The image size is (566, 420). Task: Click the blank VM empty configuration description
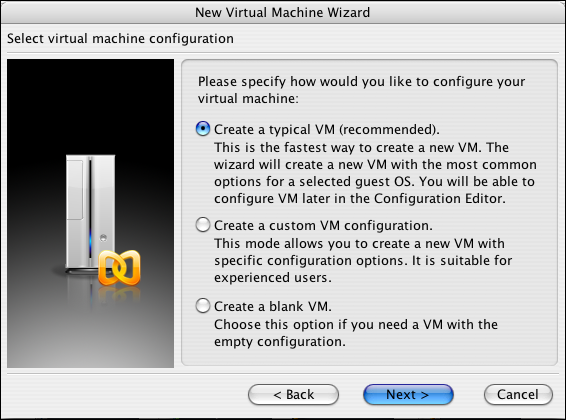point(356,333)
